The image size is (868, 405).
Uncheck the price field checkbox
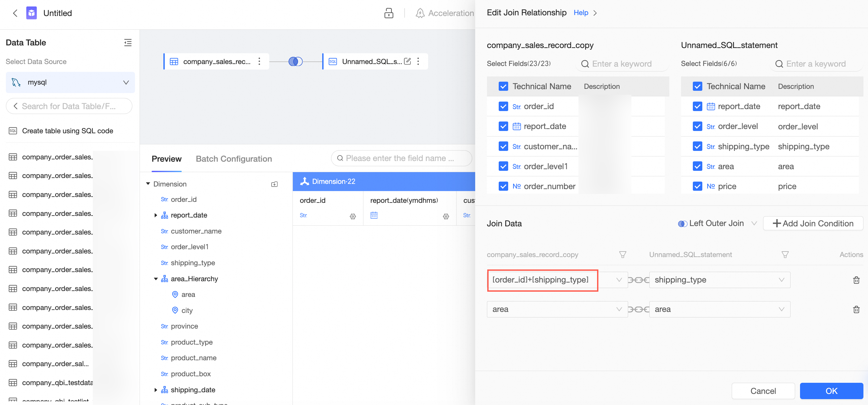point(697,186)
